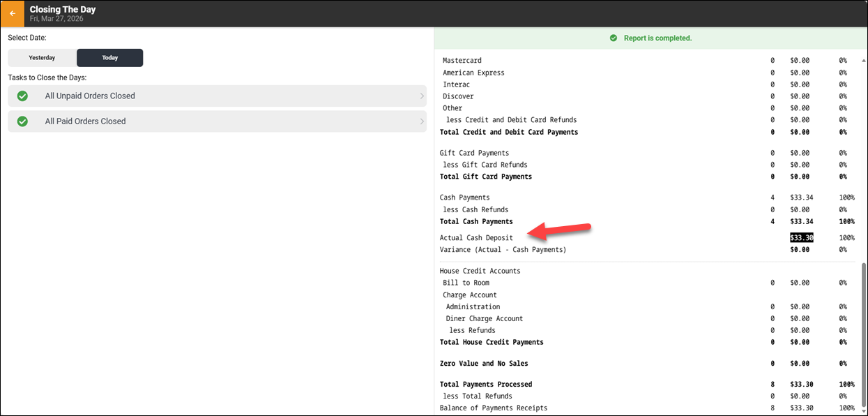The image size is (868, 416).
Task: Click Total Gift Card Payments label
Action: [486, 177]
